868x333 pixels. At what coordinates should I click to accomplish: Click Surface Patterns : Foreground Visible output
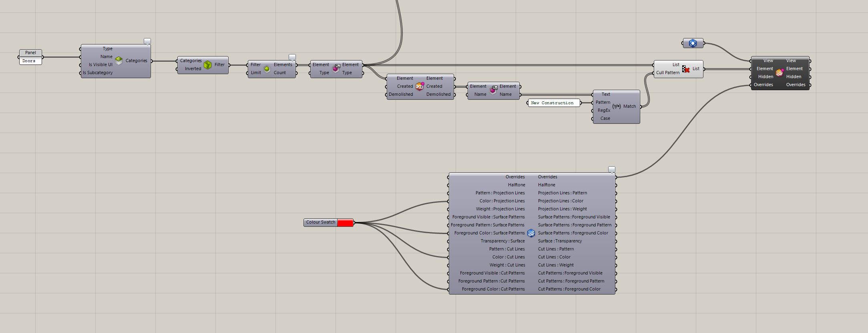[x=574, y=217]
